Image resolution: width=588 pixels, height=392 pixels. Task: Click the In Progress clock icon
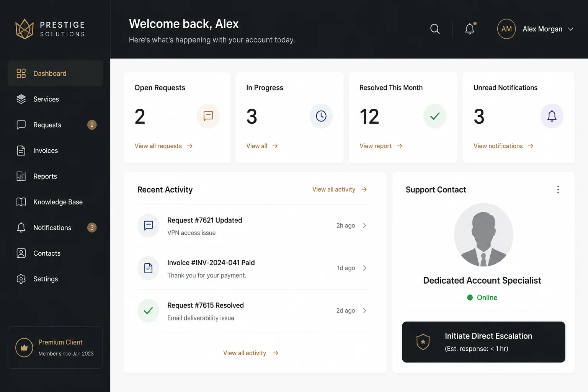(321, 116)
